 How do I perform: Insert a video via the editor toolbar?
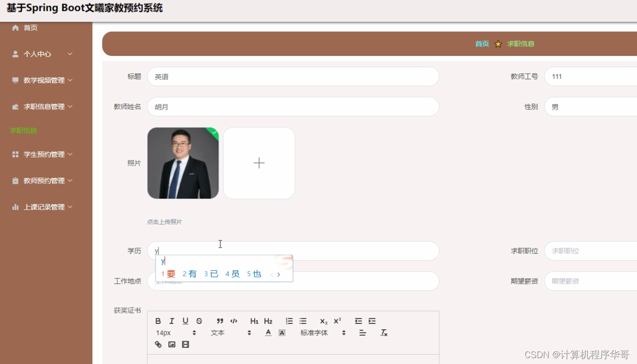pyautogui.click(x=185, y=344)
